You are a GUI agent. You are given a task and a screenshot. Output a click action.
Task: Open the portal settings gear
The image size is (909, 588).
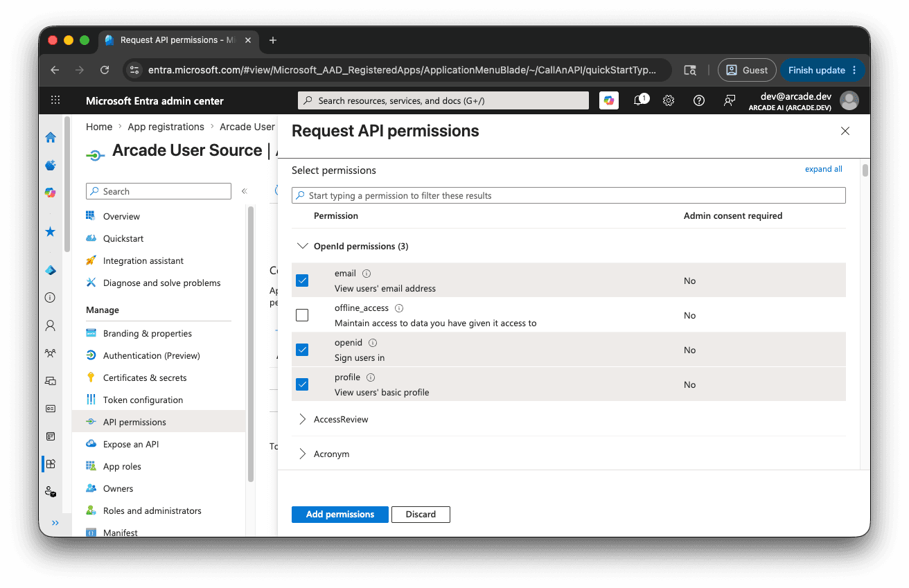point(669,100)
